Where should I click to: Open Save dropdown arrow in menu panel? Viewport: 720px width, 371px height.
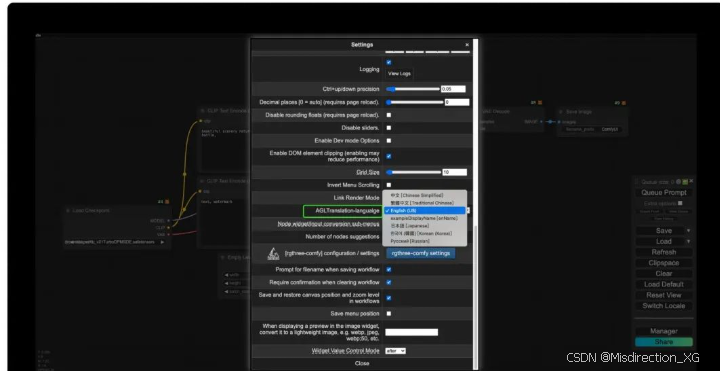point(689,230)
